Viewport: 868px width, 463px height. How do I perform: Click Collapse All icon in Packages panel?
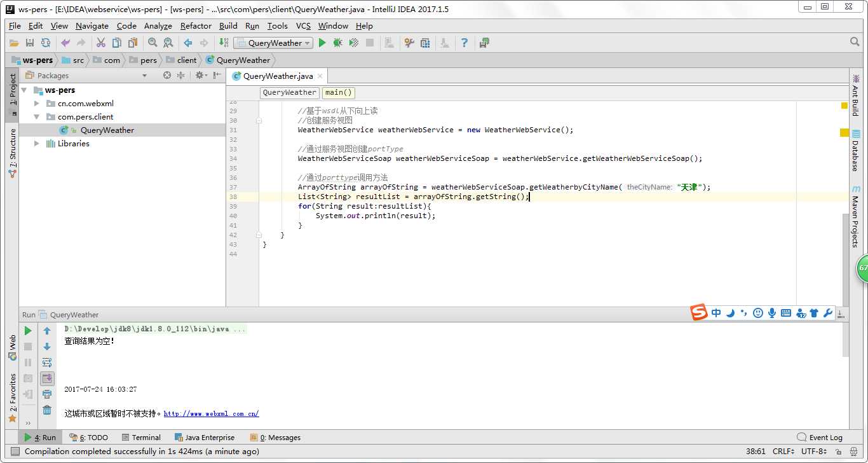(x=181, y=75)
